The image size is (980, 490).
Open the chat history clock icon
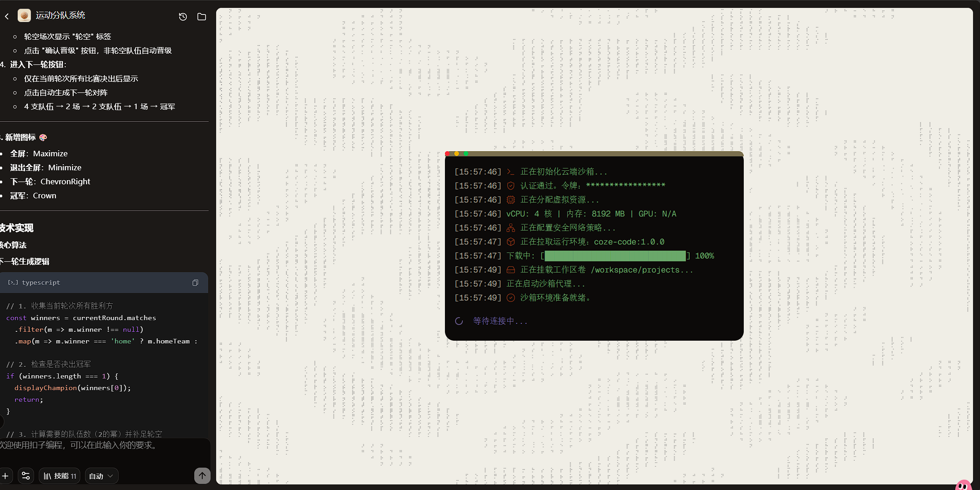coord(183,17)
